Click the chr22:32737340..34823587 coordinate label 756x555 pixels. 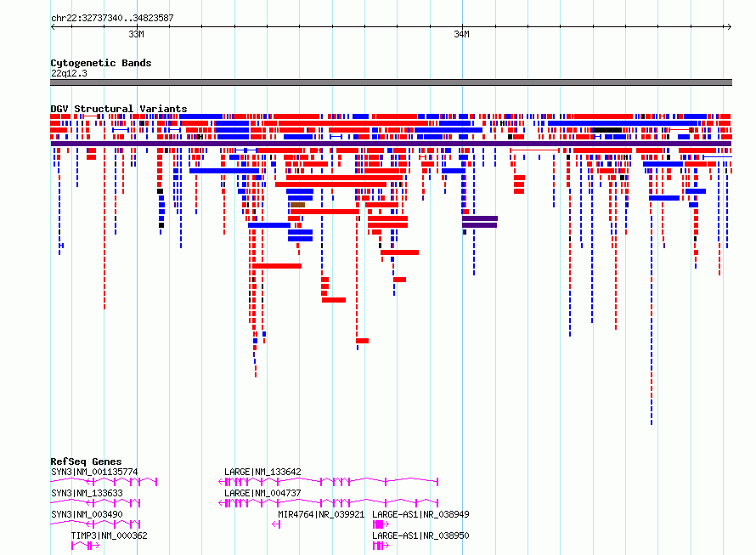(112, 18)
